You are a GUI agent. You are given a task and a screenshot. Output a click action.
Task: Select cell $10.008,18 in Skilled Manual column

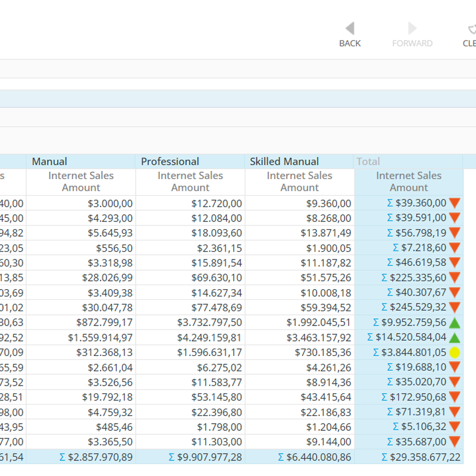[x=299, y=293]
